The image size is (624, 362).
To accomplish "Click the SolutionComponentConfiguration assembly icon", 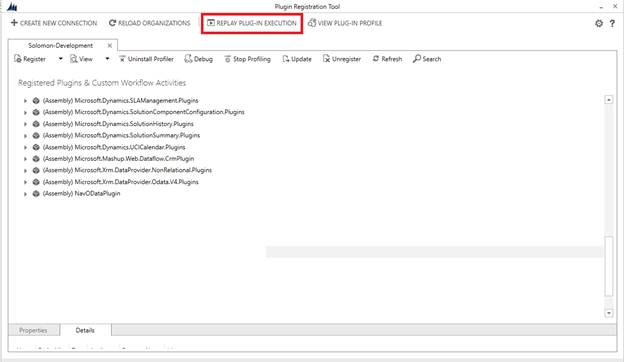I will pos(36,112).
